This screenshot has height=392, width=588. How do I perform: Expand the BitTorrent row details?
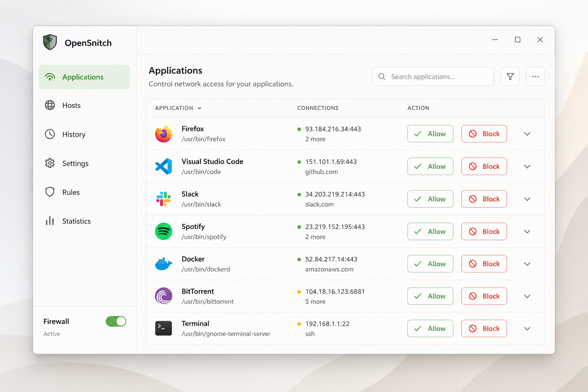[527, 296]
